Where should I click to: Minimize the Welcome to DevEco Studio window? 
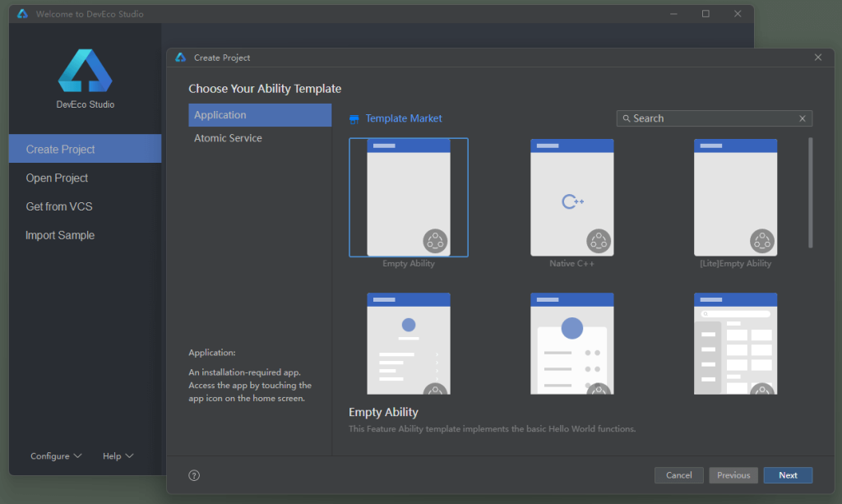point(673,13)
